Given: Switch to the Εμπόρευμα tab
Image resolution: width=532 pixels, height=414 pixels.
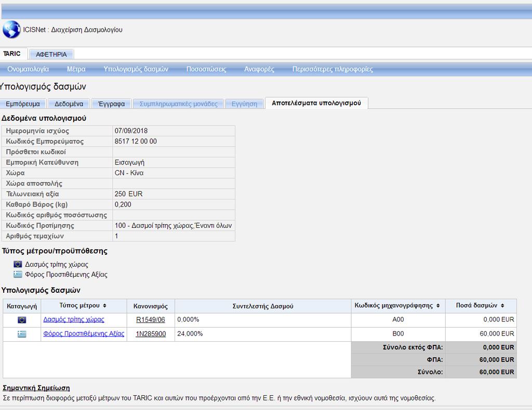Looking at the screenshot, I should pyautogui.click(x=23, y=103).
